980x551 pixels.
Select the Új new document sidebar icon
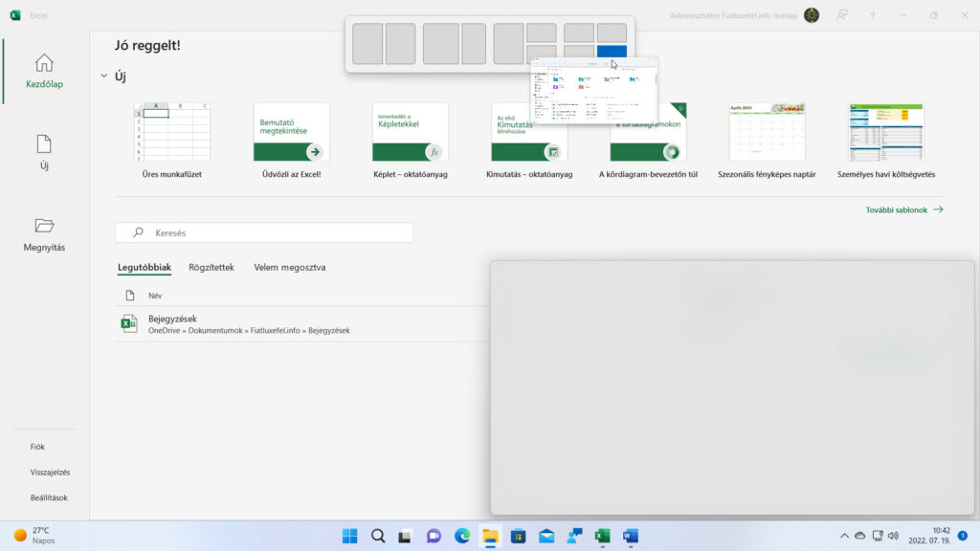[44, 144]
